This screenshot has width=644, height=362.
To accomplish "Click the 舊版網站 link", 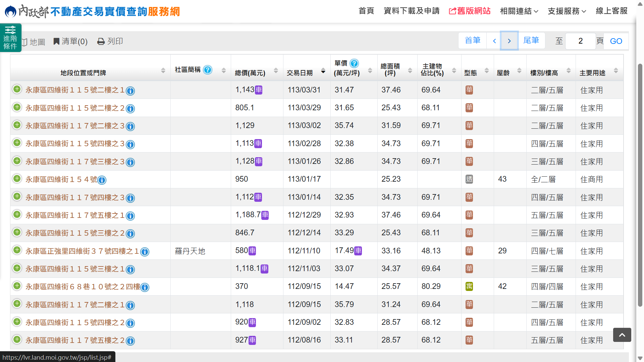I will coord(470,11).
